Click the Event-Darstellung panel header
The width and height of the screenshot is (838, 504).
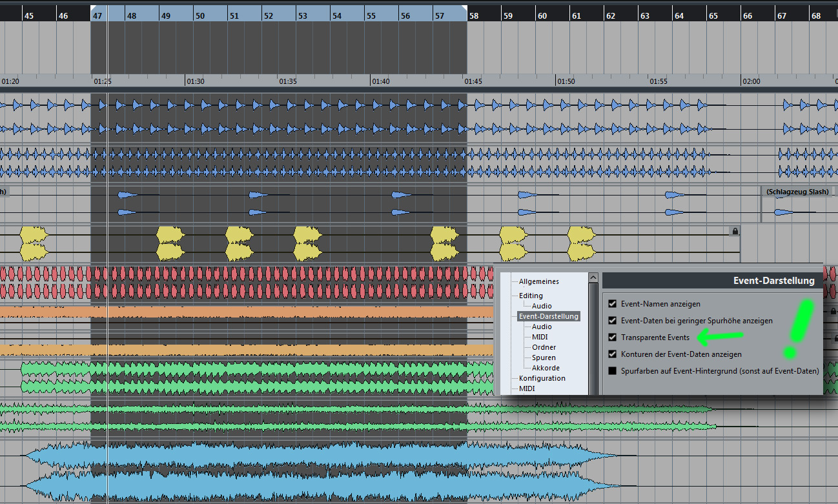point(713,281)
